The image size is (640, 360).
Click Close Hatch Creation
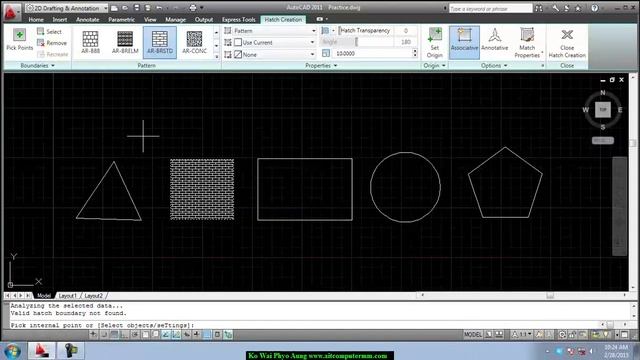pos(567,42)
